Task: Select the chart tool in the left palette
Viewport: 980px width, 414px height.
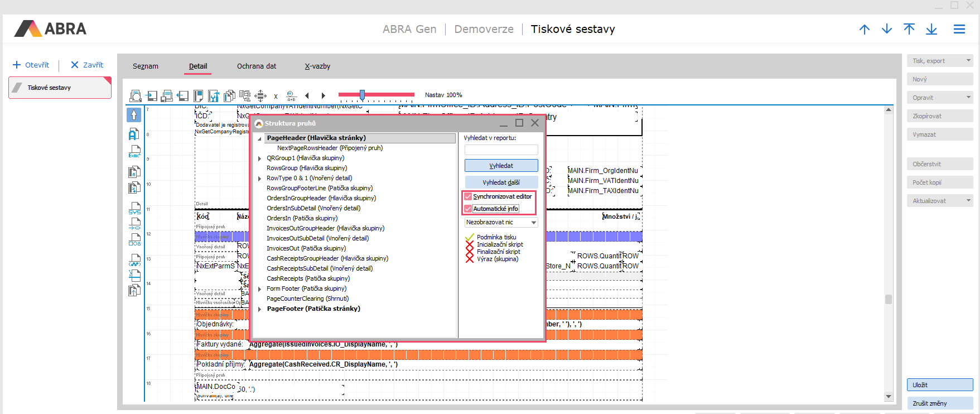Action: (x=134, y=260)
